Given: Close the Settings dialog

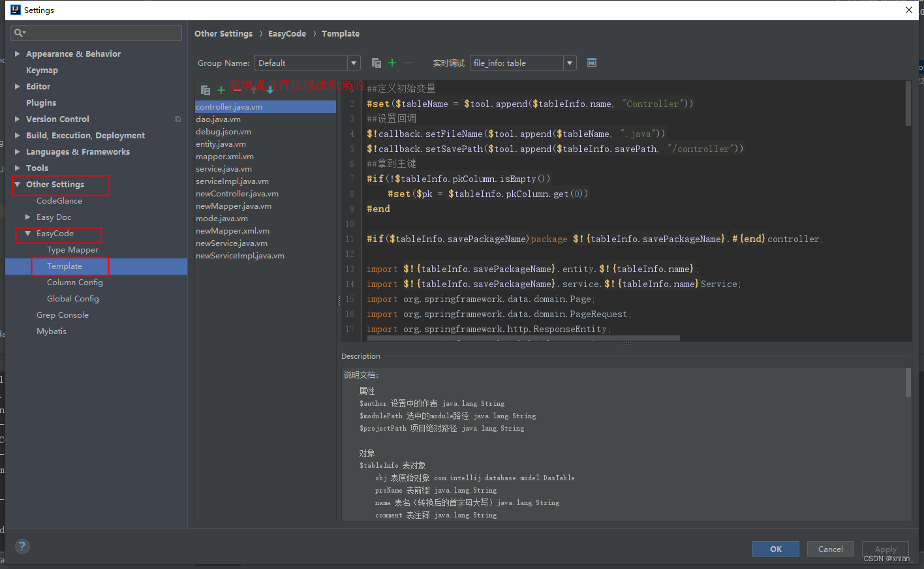Looking at the screenshot, I should click(x=909, y=10).
